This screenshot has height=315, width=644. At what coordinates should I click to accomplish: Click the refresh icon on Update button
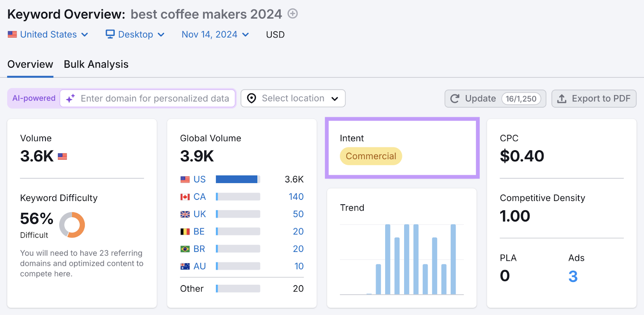(455, 99)
